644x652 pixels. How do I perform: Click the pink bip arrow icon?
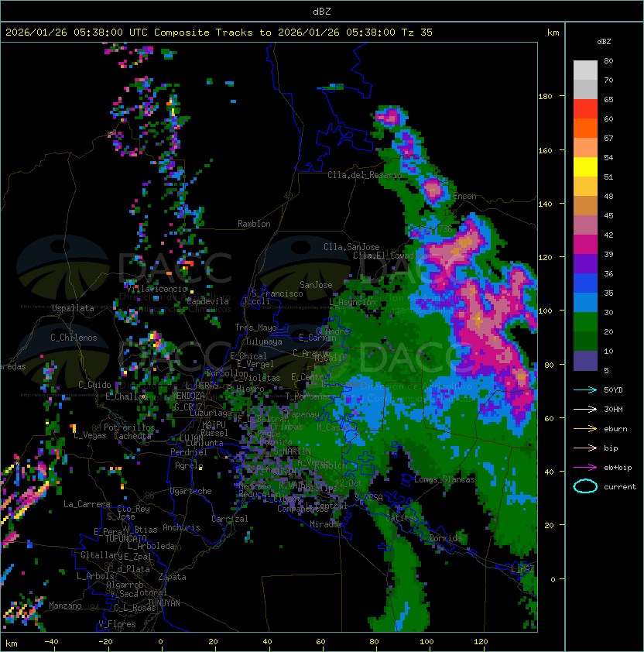point(585,448)
